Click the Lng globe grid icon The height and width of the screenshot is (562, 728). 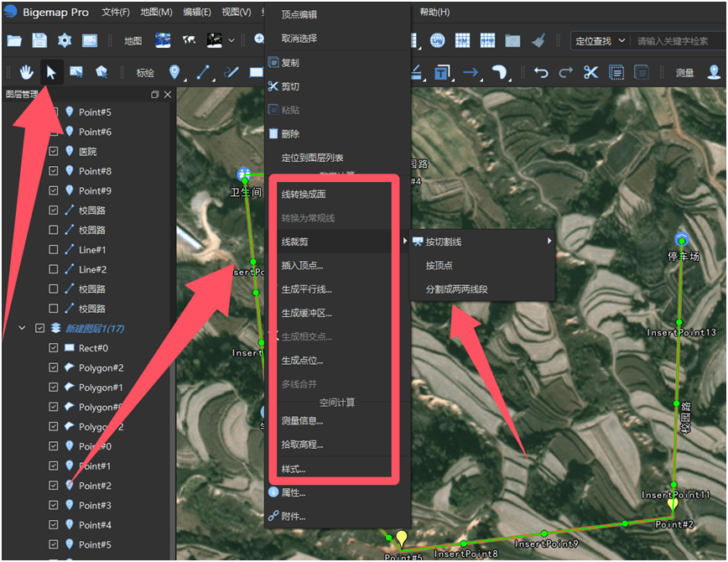click(x=437, y=41)
